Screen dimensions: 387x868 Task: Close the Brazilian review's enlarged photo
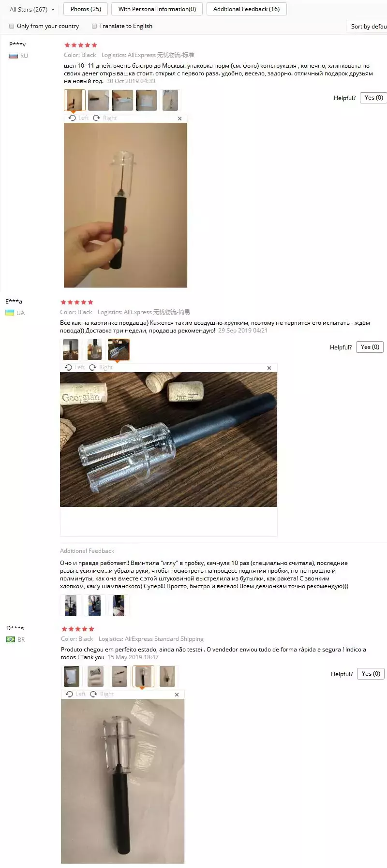click(x=177, y=694)
